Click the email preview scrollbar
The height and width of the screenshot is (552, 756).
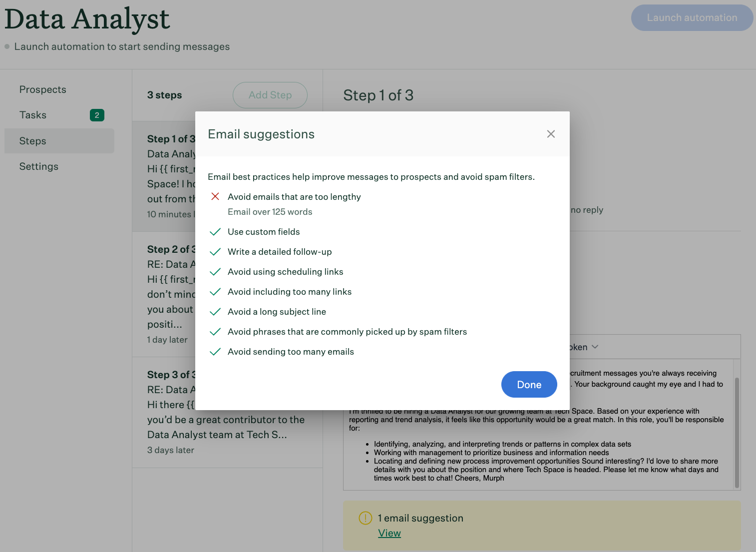(x=737, y=427)
